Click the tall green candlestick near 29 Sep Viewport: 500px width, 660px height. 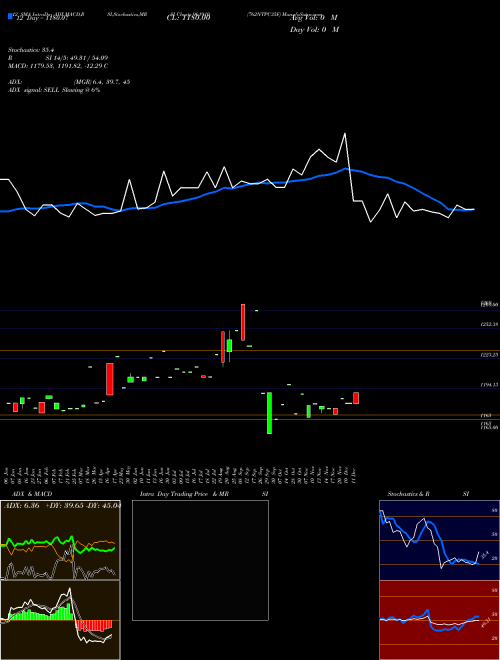coord(269,413)
